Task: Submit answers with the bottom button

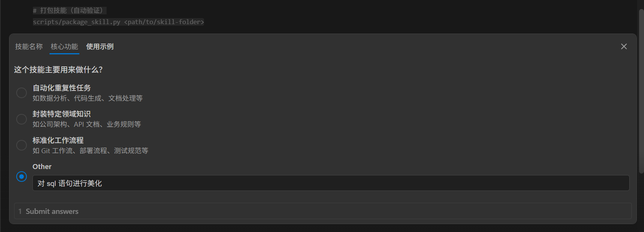Action: (x=323, y=211)
